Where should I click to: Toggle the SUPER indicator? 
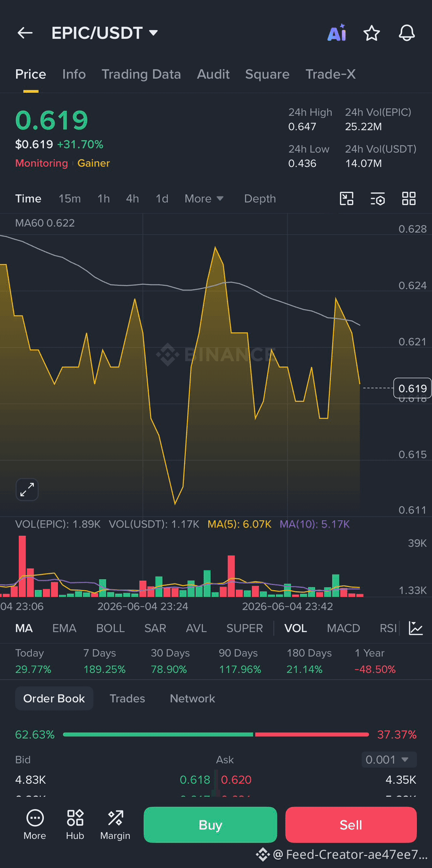point(245,628)
